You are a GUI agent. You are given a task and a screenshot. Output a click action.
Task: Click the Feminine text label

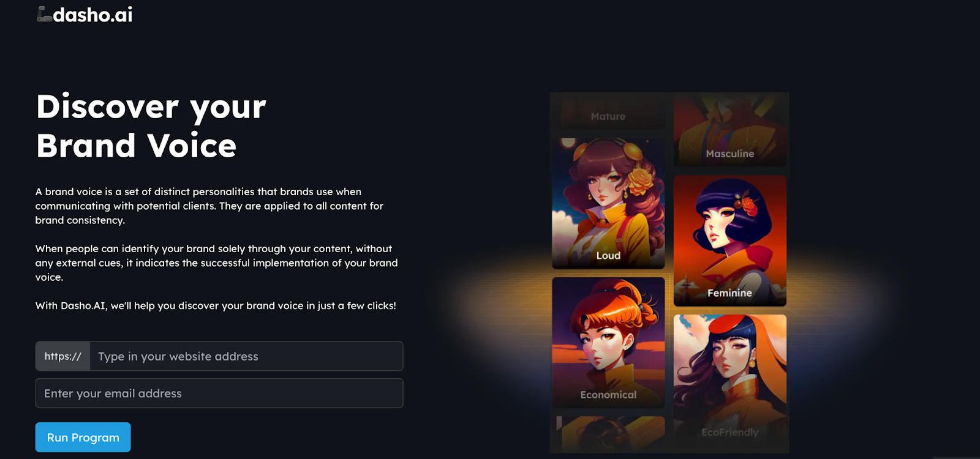[x=729, y=293]
